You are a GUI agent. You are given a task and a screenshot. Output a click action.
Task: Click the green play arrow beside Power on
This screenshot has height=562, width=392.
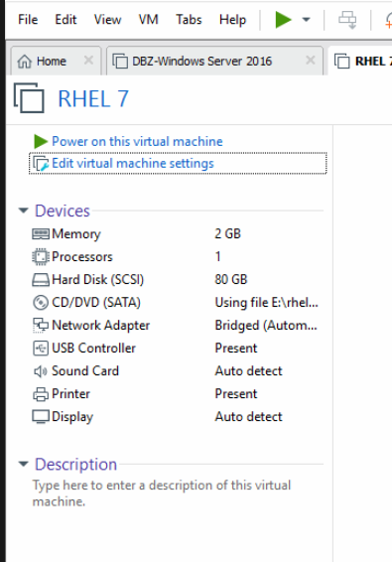click(41, 141)
